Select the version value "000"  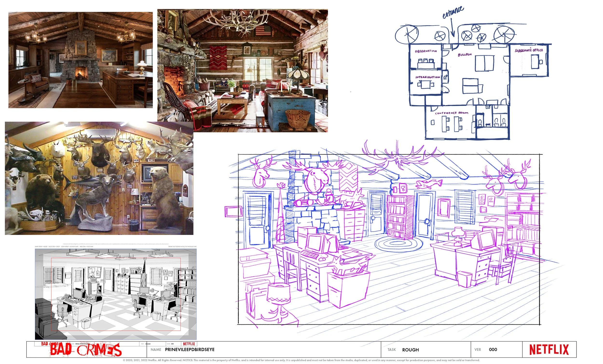493,350
